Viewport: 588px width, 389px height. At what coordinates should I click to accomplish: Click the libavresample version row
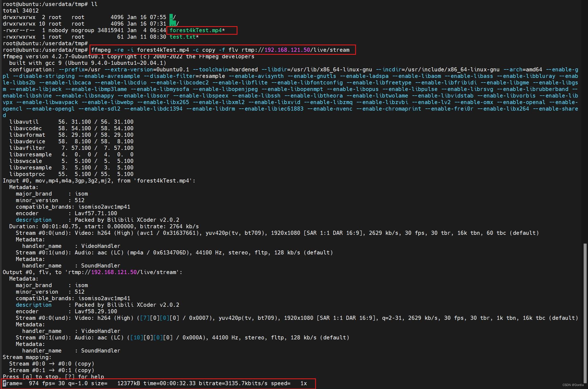71,154
